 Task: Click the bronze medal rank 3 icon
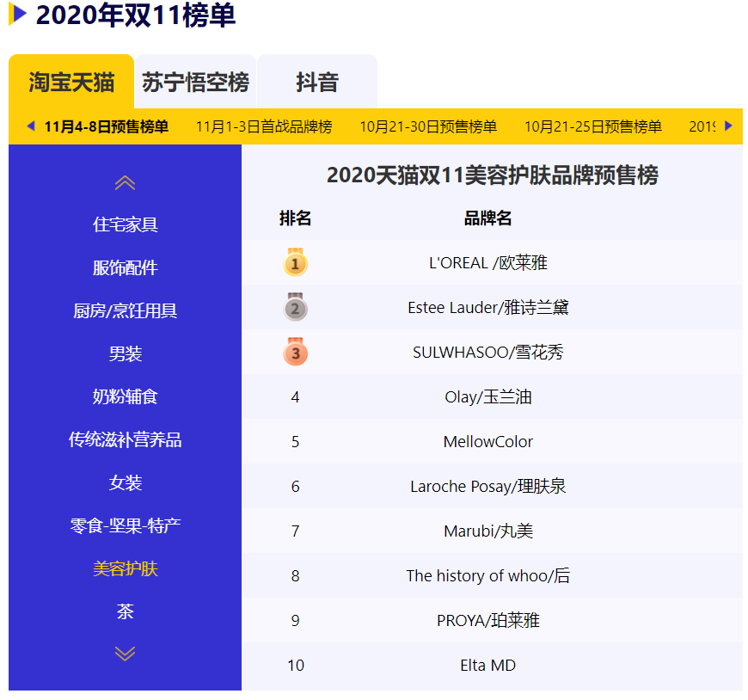tap(295, 352)
